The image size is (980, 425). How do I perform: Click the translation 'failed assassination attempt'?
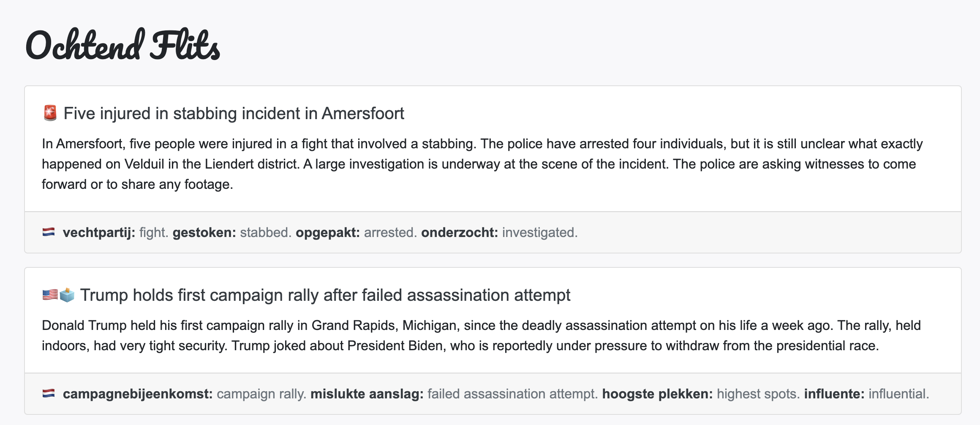[x=512, y=394]
